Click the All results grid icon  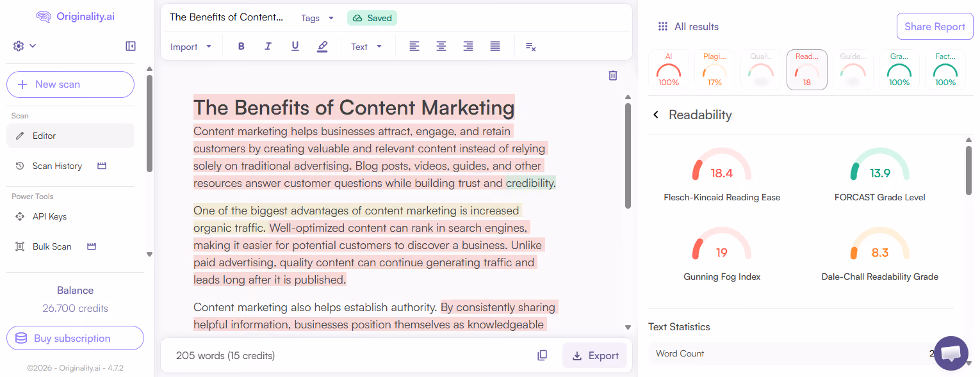[x=663, y=27]
